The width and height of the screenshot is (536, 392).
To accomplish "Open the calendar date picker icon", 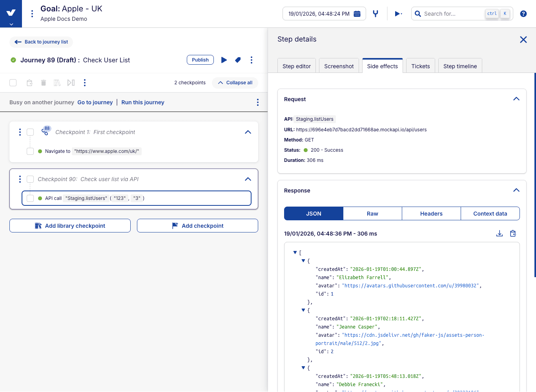I will 357,14.
